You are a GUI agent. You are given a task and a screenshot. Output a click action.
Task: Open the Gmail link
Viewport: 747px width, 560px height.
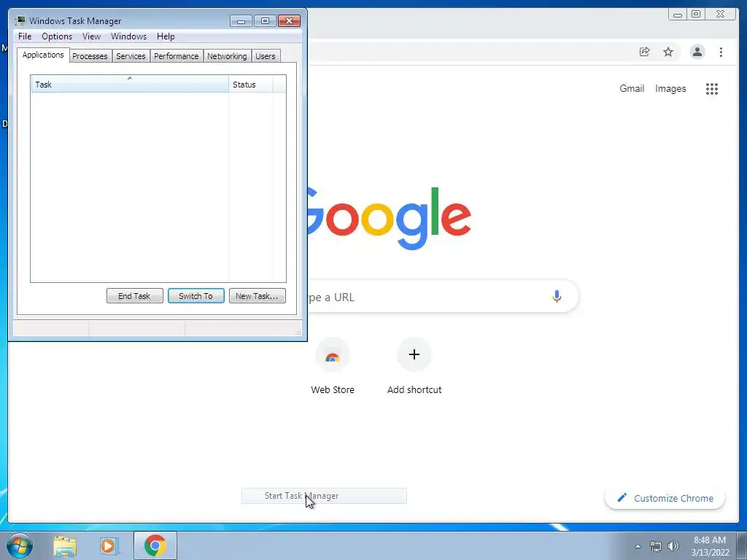click(x=632, y=88)
